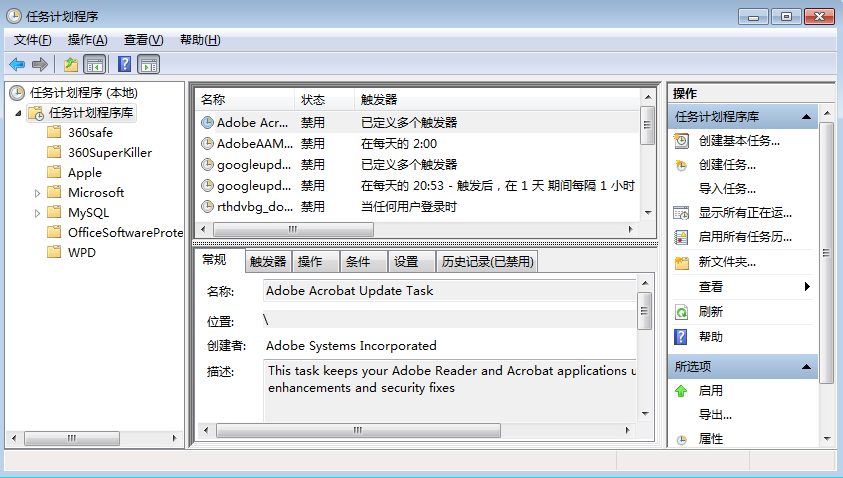The image size is (843, 478).
Task: Sort by 状态 column header
Action: click(324, 99)
